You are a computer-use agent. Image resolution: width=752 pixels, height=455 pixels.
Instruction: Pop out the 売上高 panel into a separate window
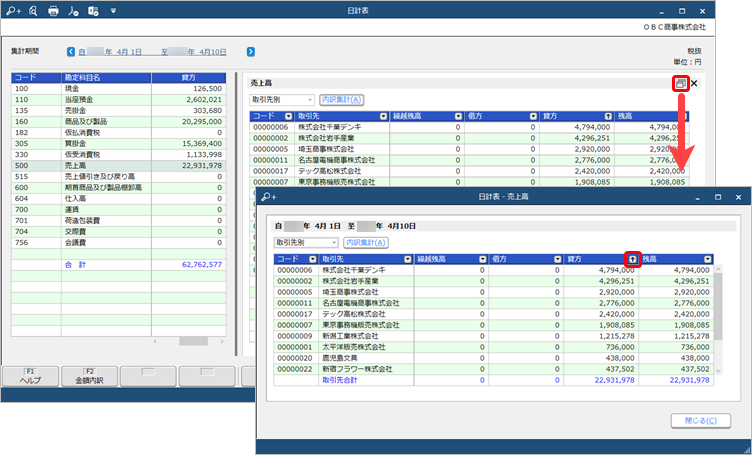[x=680, y=83]
